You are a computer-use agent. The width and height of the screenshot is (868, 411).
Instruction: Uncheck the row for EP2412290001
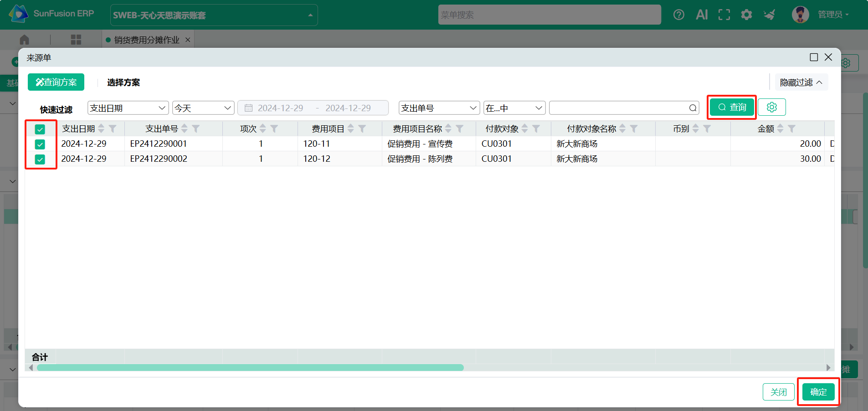[x=40, y=144]
